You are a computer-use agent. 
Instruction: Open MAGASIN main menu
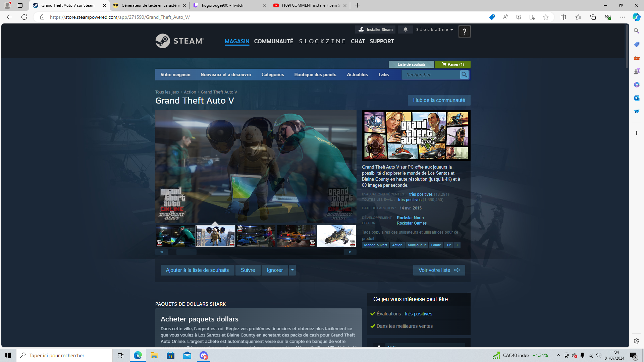pos(237,41)
